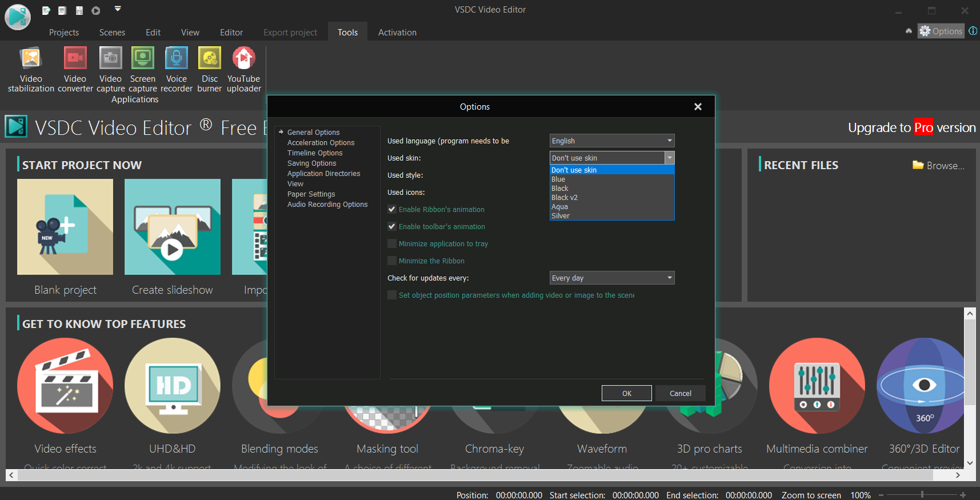Image resolution: width=980 pixels, height=500 pixels.
Task: Switch to the View tab
Action: point(190,32)
